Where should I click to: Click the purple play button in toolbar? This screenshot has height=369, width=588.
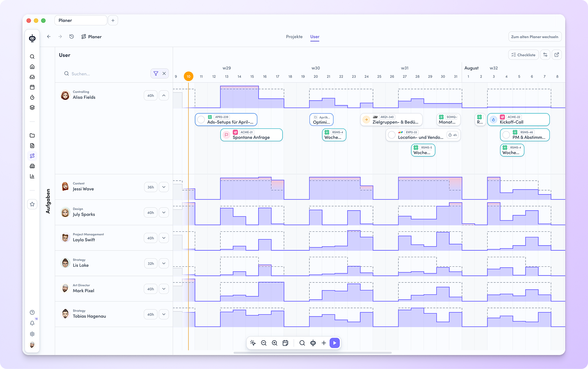tap(334, 343)
